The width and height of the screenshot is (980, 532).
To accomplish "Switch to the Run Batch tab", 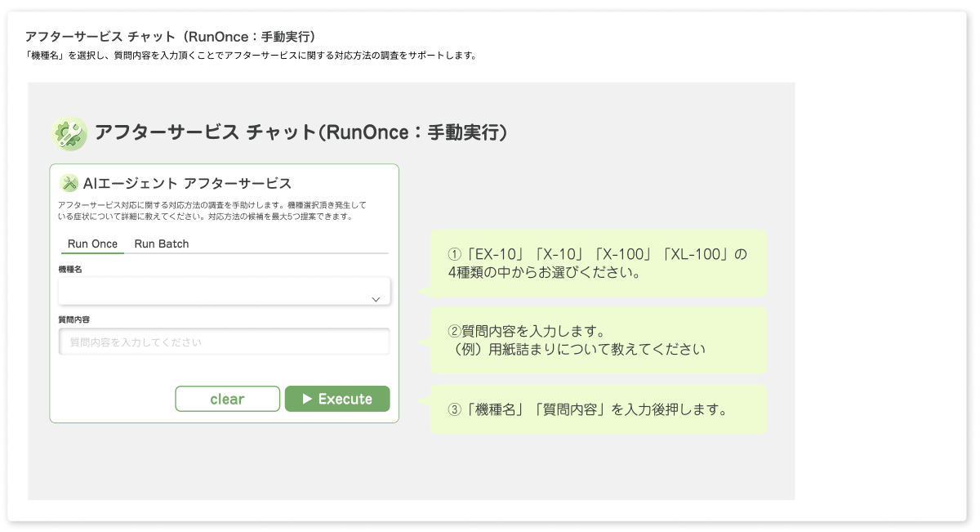I will [162, 244].
